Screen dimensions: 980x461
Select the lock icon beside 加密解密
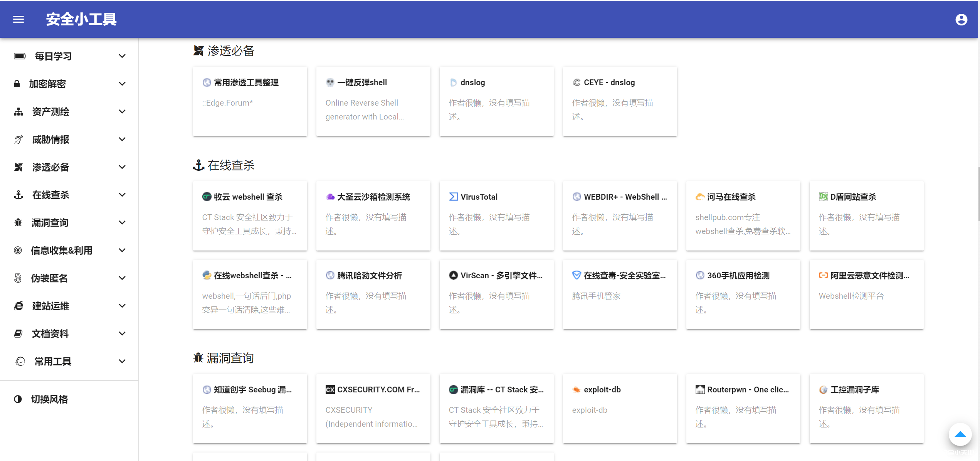point(17,84)
